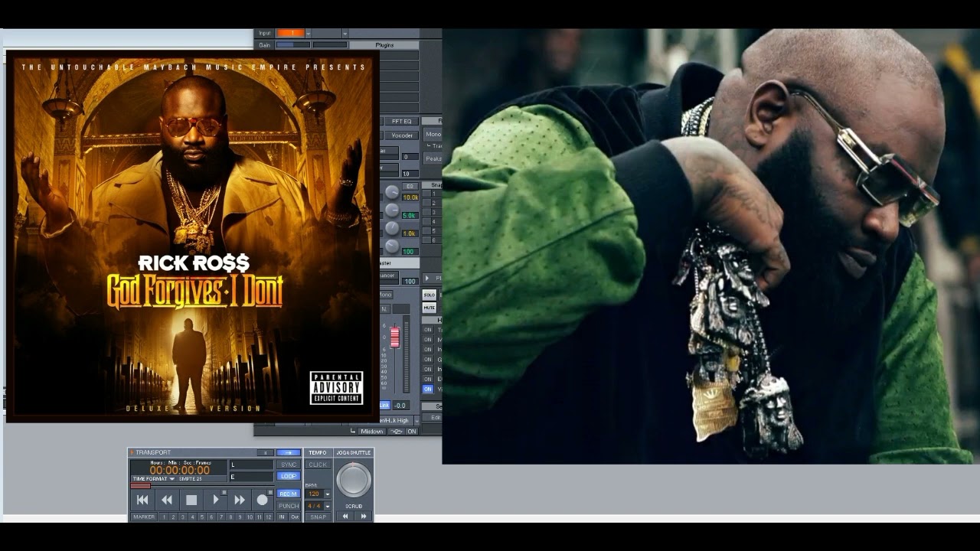Toggle the ON button next to Mixdown
The image size is (980, 551).
click(x=412, y=432)
